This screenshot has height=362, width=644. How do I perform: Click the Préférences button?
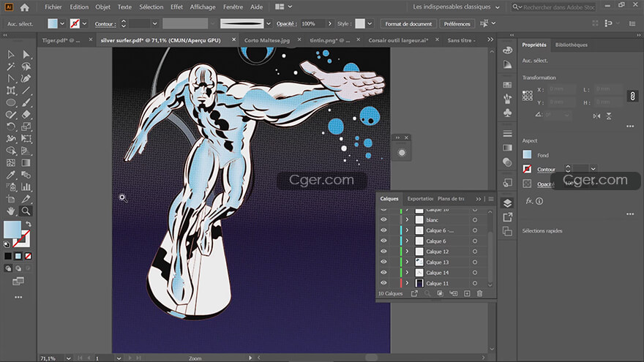click(x=457, y=24)
